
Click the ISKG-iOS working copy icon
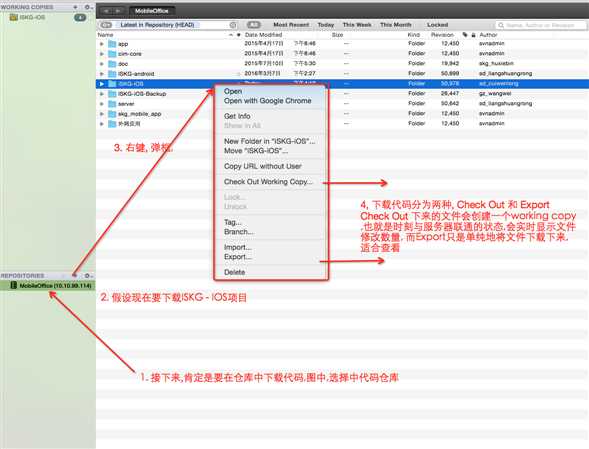(14, 17)
